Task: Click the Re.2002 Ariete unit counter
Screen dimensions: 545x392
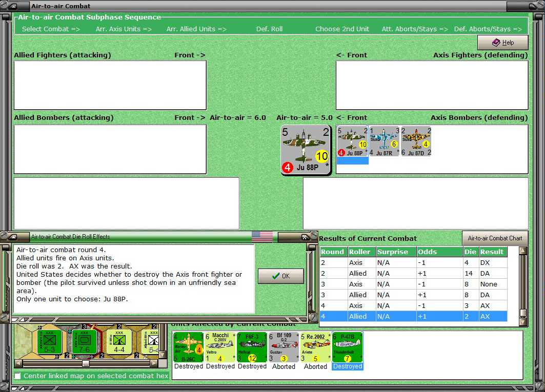Action: click(316, 347)
